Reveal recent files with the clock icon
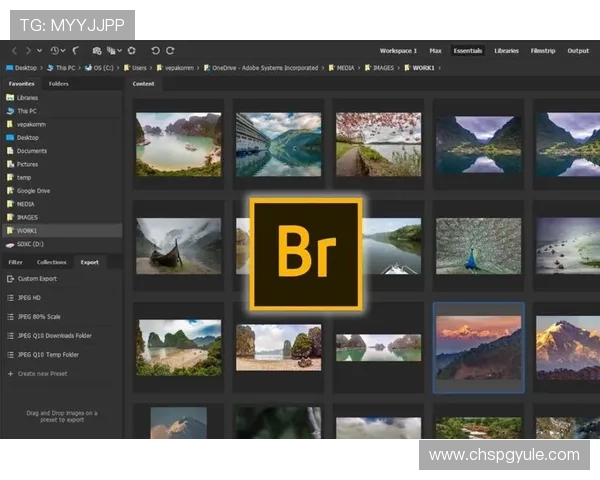Viewport: 600px width, 480px height. [x=55, y=51]
